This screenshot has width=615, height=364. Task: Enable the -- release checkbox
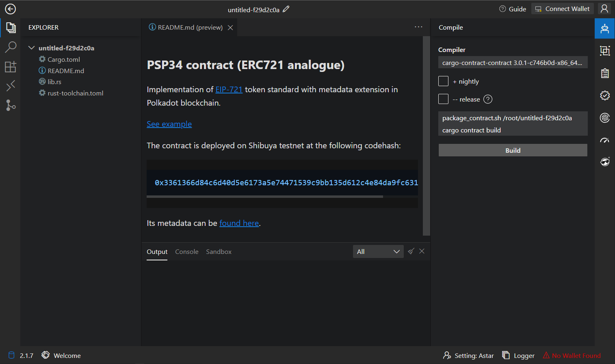tap(444, 99)
